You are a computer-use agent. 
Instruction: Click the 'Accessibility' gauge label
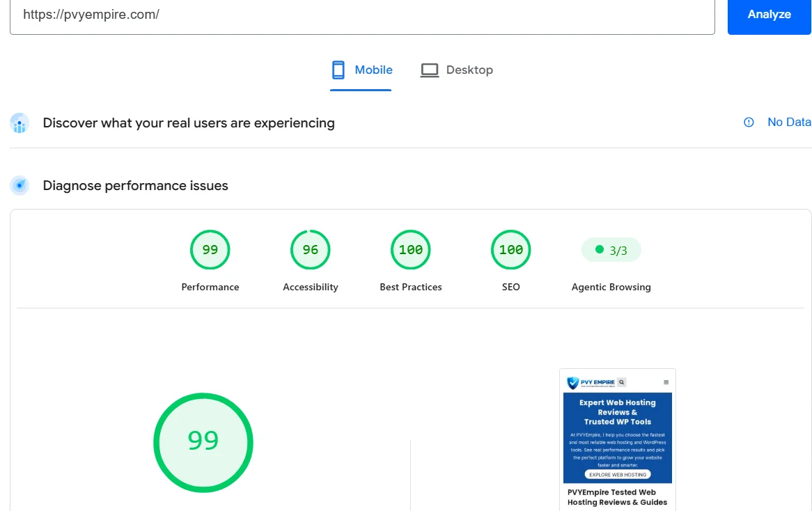click(x=310, y=287)
